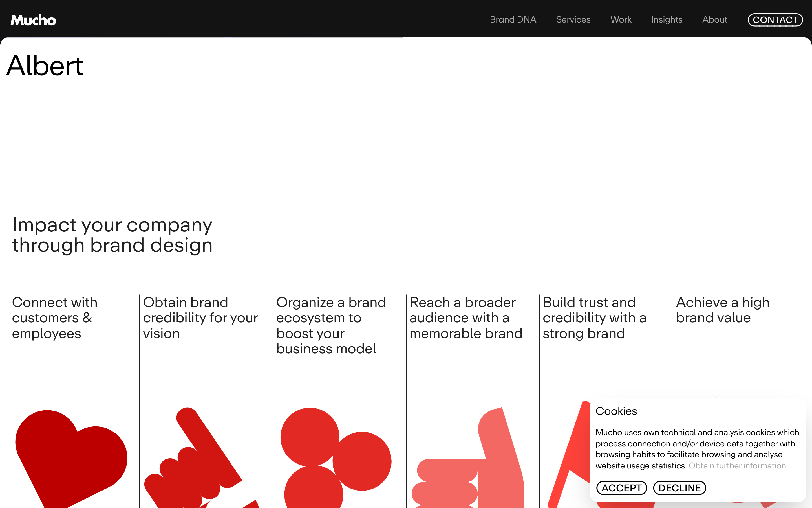The image size is (812, 508).
Task: Open the Brand DNA menu item
Action: (513, 19)
